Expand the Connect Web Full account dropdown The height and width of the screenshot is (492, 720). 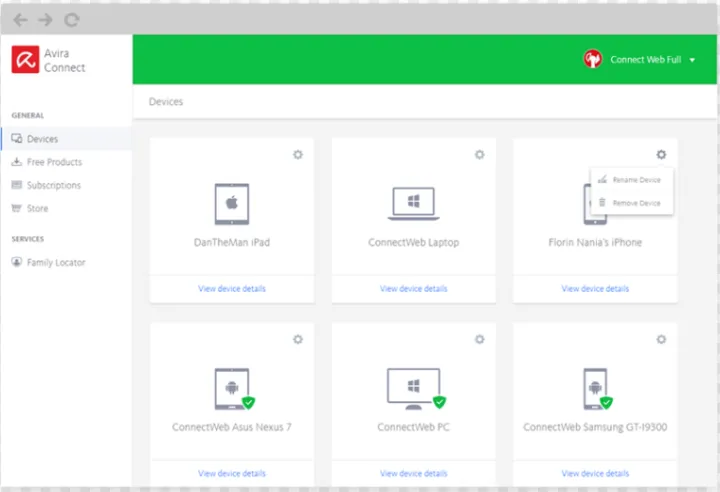pos(692,60)
